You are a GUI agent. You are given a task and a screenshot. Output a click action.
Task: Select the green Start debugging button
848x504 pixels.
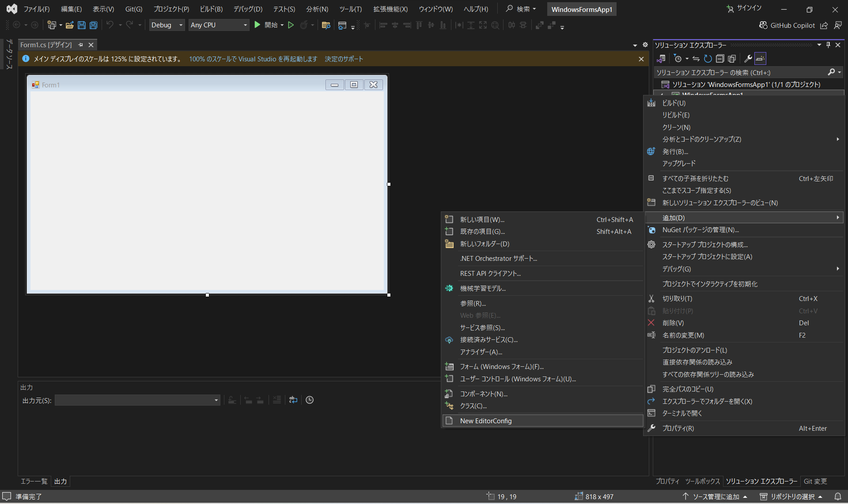coord(257,25)
